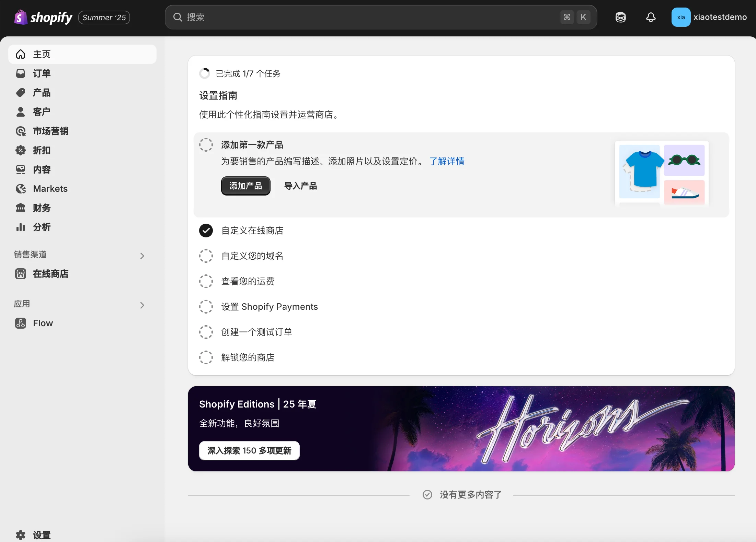This screenshot has width=756, height=542.
Task: Uncheck 自定义在线商店 completed checkmark
Action: (206, 231)
